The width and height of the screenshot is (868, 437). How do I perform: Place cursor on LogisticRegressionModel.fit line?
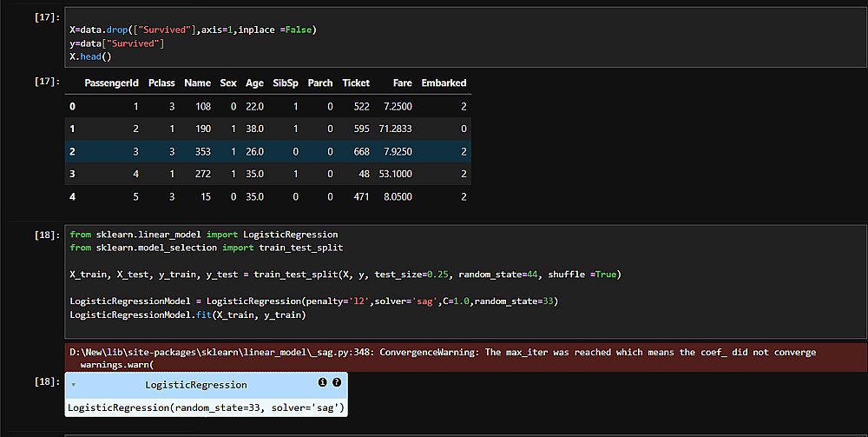[187, 315]
